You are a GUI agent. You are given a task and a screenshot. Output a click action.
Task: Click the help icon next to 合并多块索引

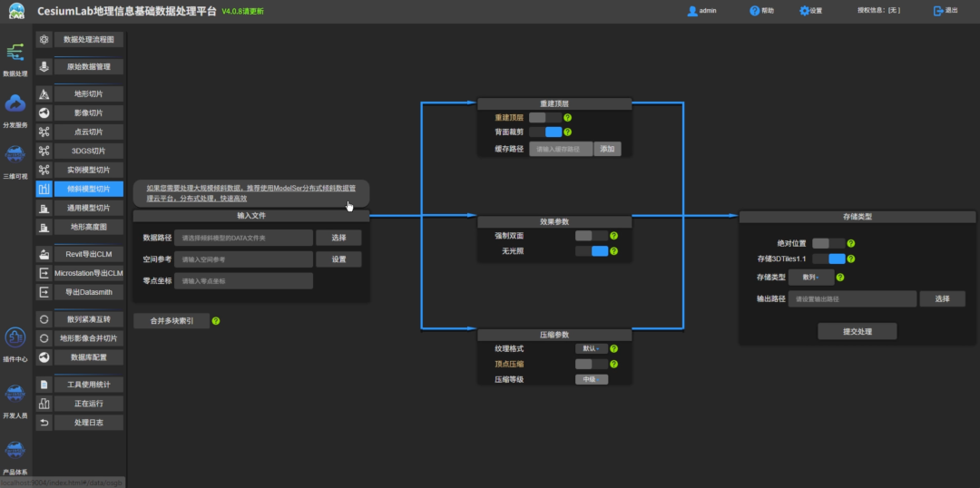click(x=216, y=321)
